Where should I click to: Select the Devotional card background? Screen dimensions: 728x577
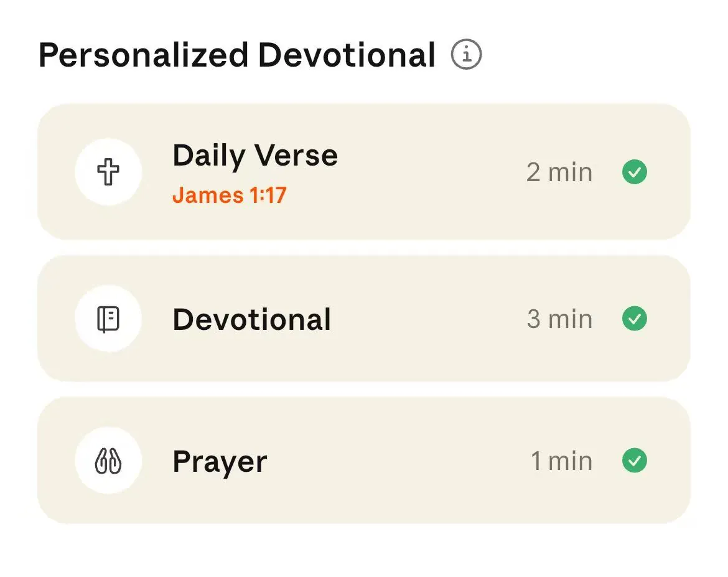(363, 319)
